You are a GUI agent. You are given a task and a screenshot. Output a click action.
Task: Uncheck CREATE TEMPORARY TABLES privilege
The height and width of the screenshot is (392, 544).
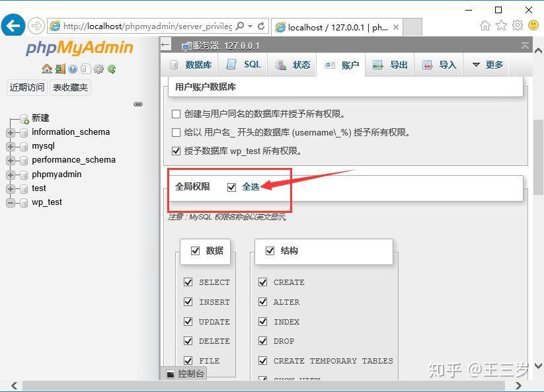(x=263, y=361)
